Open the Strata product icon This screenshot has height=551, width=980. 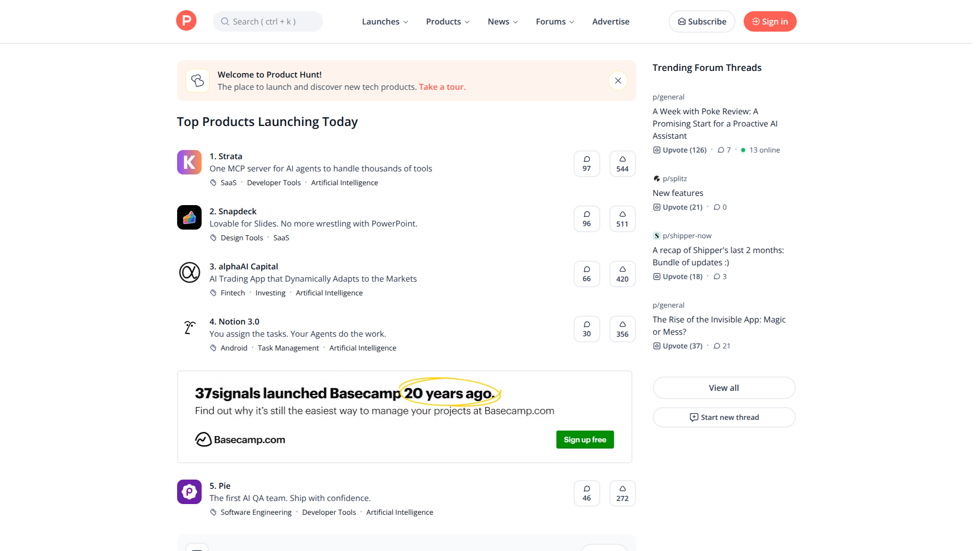[x=189, y=162]
